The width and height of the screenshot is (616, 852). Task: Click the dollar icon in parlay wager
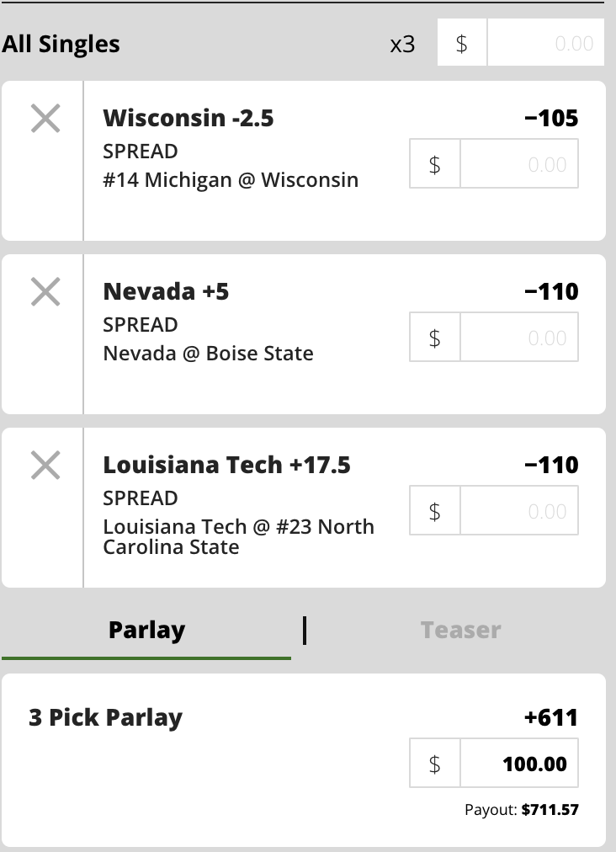[x=435, y=764]
